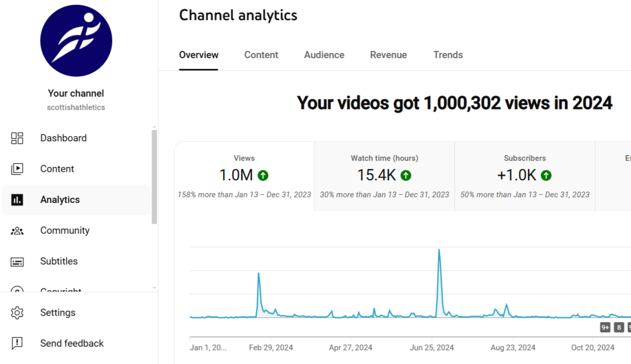Click the 8 video marker on chart
The width and height of the screenshot is (631, 364).
[619, 327]
